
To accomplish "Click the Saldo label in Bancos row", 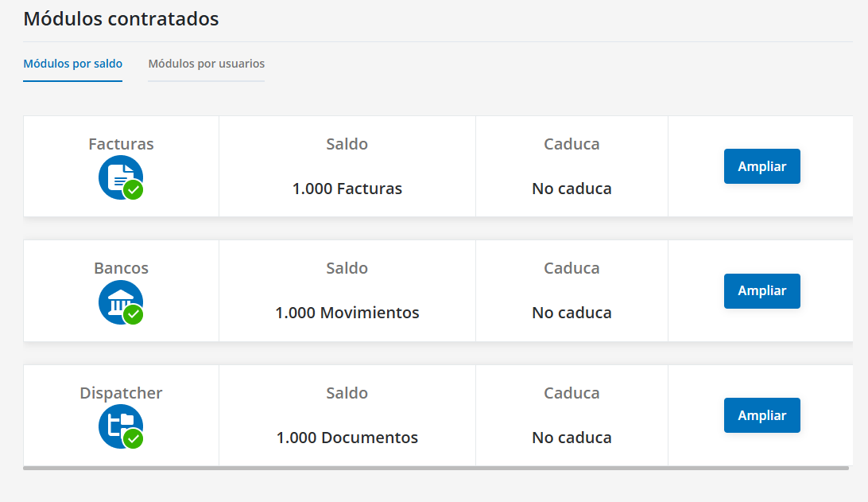I will click(347, 268).
